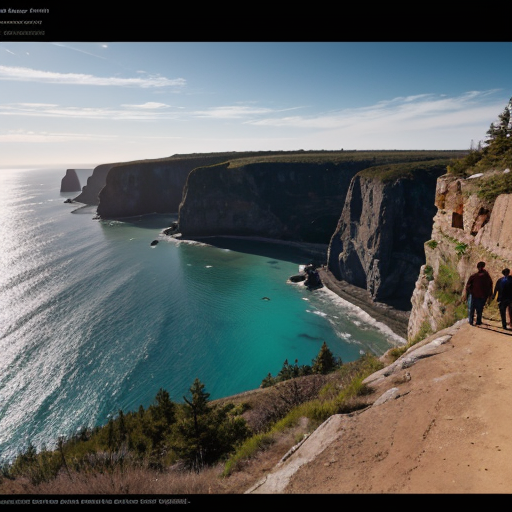The image size is (512, 512).
Task: Select the hiker in the blue jacket
Action: tap(504, 298)
